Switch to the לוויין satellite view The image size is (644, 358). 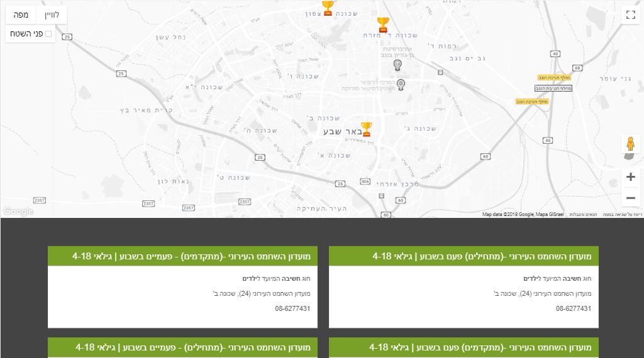(52, 14)
